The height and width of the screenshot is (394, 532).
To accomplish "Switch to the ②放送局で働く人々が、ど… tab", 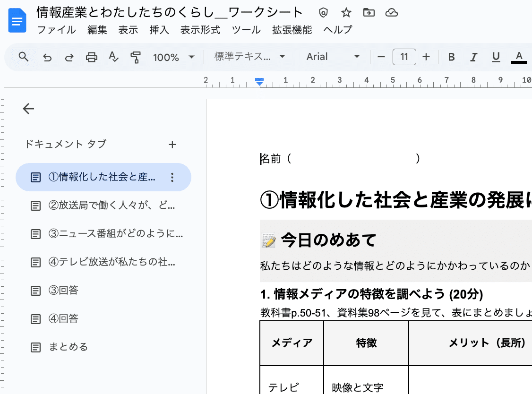I will pyautogui.click(x=103, y=206).
